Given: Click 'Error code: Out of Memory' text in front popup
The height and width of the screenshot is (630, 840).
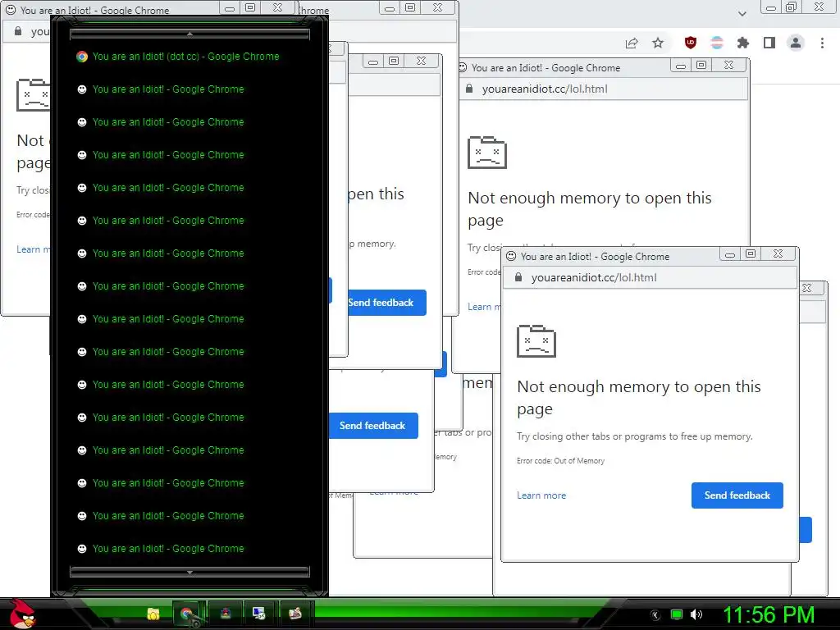Looking at the screenshot, I should coord(560,461).
